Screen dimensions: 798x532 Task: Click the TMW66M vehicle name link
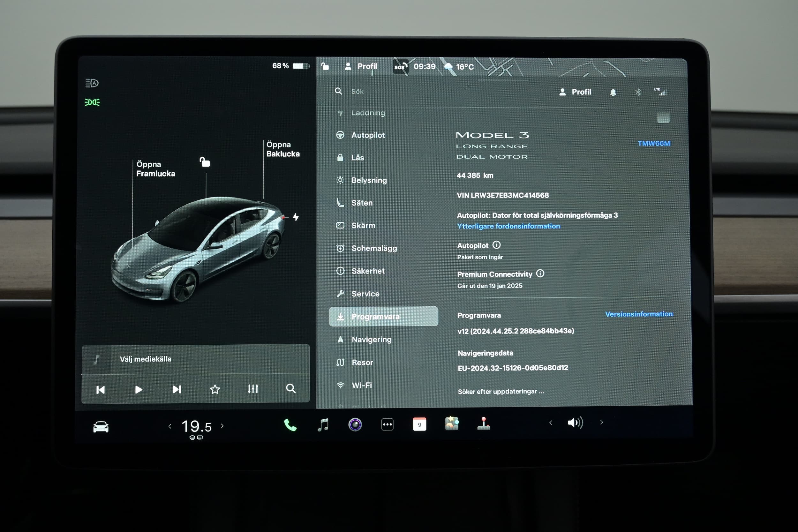click(x=654, y=144)
